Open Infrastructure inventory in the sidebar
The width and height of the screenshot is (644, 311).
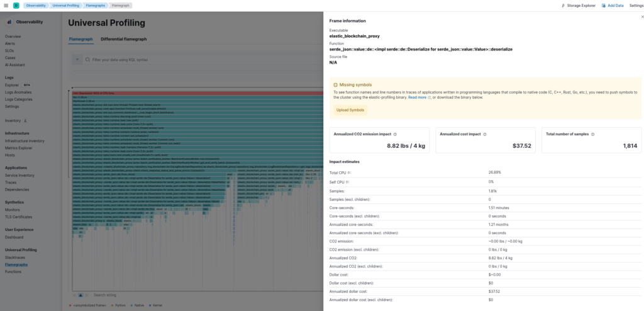click(25, 140)
